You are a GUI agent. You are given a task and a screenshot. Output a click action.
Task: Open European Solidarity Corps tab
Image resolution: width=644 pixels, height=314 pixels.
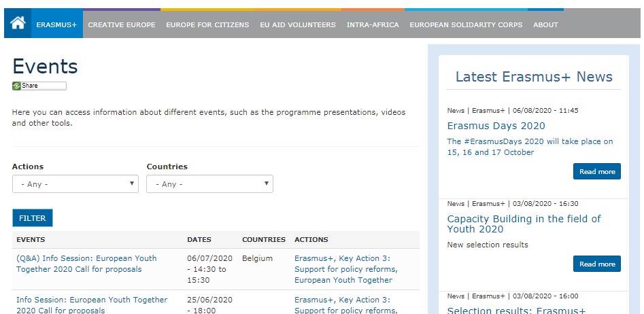pyautogui.click(x=466, y=24)
